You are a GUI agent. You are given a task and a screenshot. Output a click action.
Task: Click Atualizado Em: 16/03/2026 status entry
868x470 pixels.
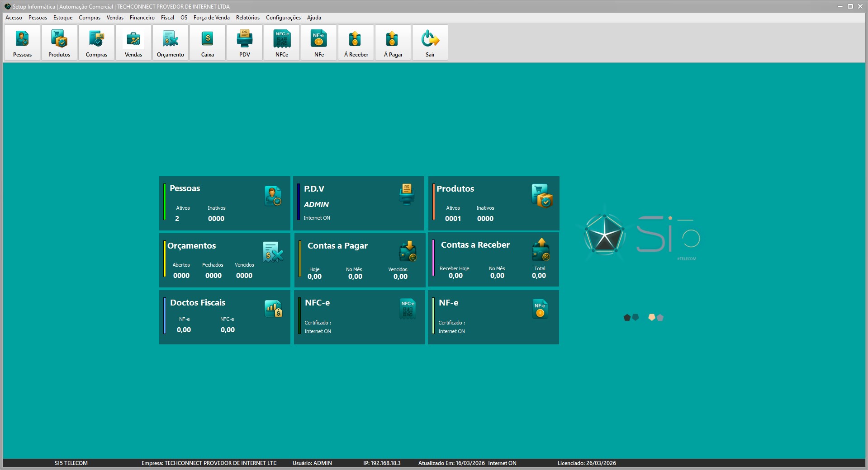coord(451,463)
